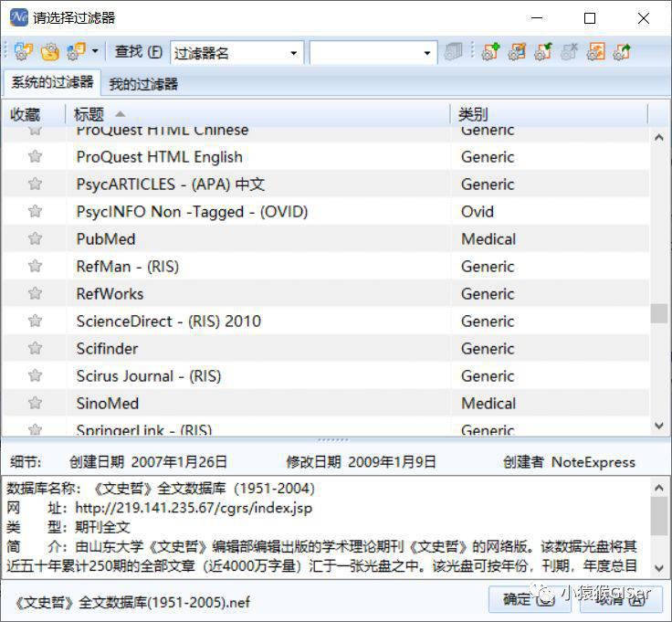Click the delete filter icon with gray X
The width and height of the screenshot is (672, 622).
[x=570, y=53]
